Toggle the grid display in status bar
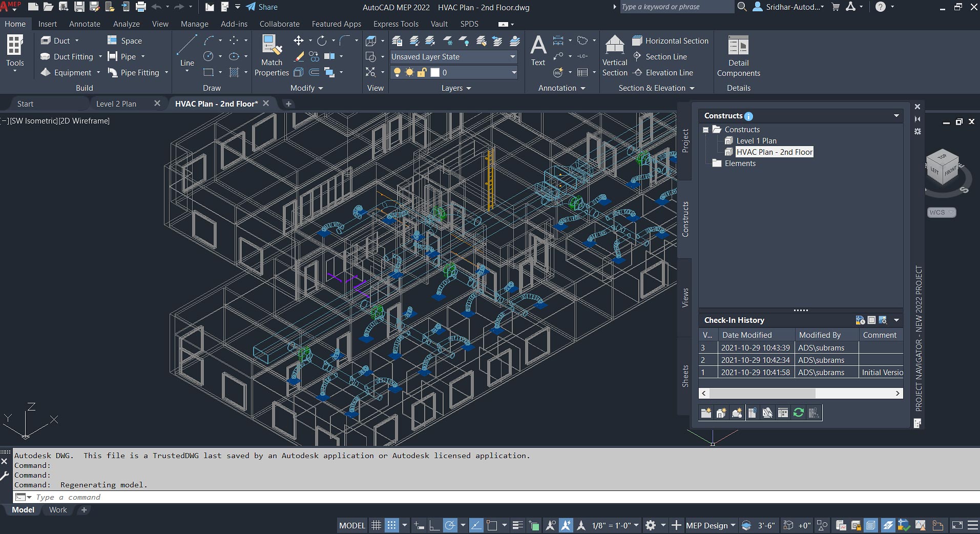This screenshot has width=980, height=534. click(x=376, y=525)
